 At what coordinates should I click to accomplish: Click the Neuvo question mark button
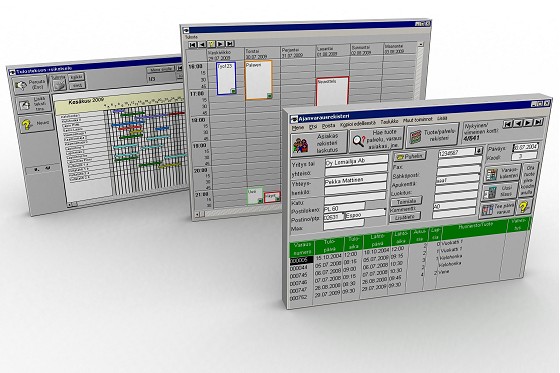36,124
